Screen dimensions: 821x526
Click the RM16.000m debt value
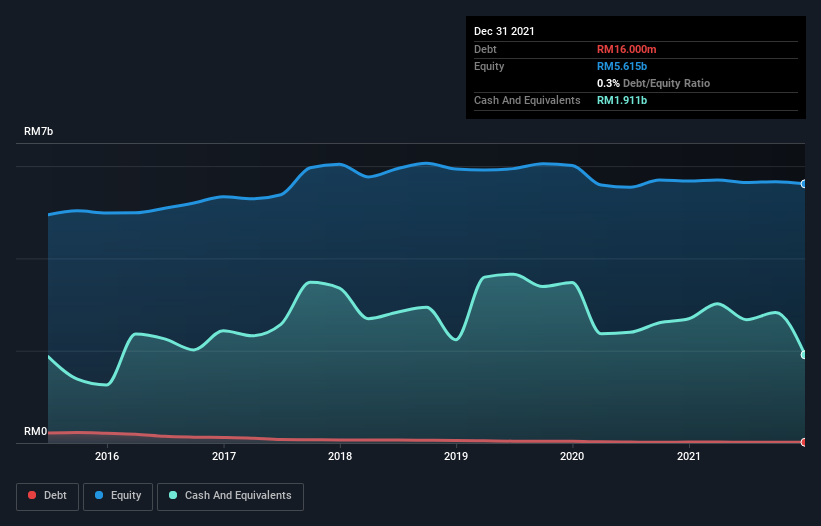(626, 49)
